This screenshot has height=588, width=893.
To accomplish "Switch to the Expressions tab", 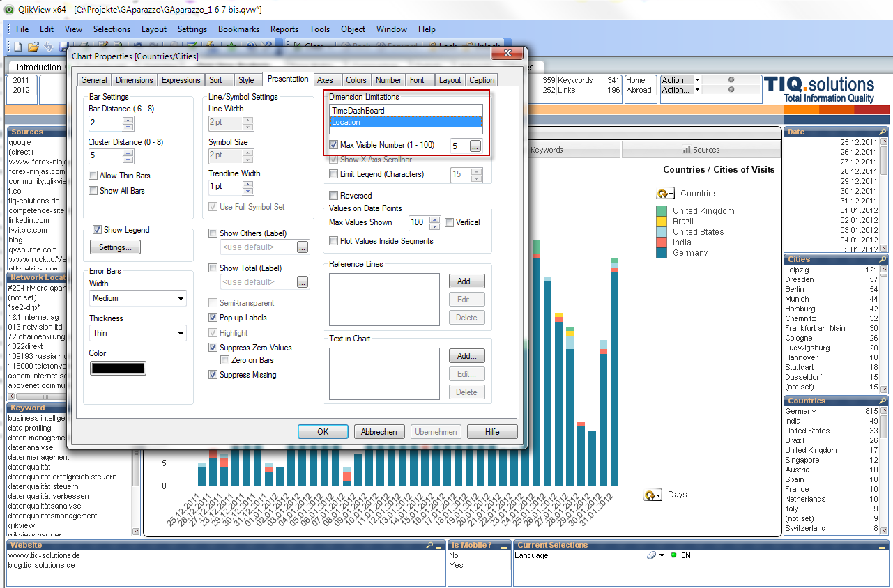I will pyautogui.click(x=181, y=80).
